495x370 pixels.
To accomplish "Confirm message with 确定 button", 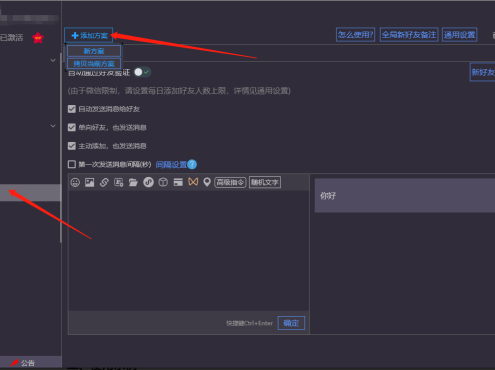I will click(x=291, y=323).
